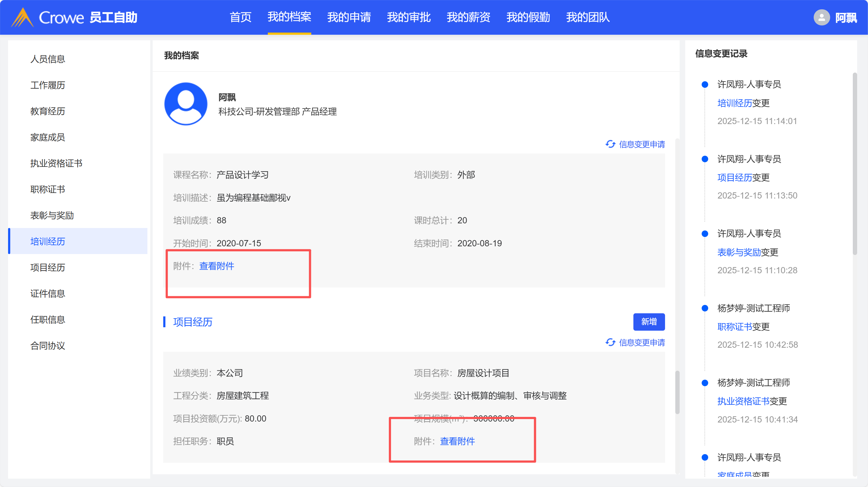Click the user avatar icon in header
The height and width of the screenshot is (487, 868).
tap(821, 17)
